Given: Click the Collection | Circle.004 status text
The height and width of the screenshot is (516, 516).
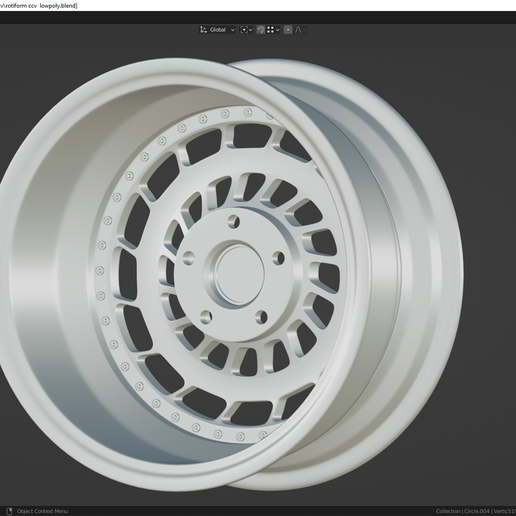Looking at the screenshot, I should click(x=463, y=511).
